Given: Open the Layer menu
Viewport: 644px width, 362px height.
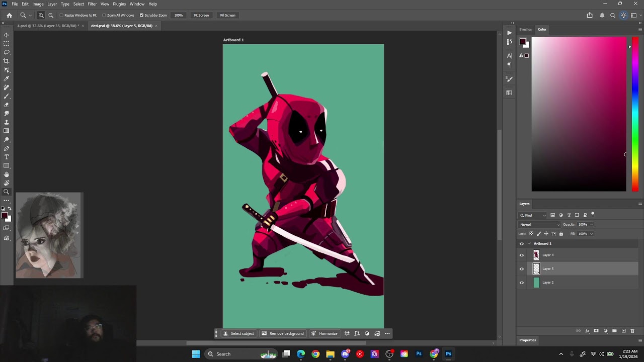Looking at the screenshot, I should click(52, 4).
